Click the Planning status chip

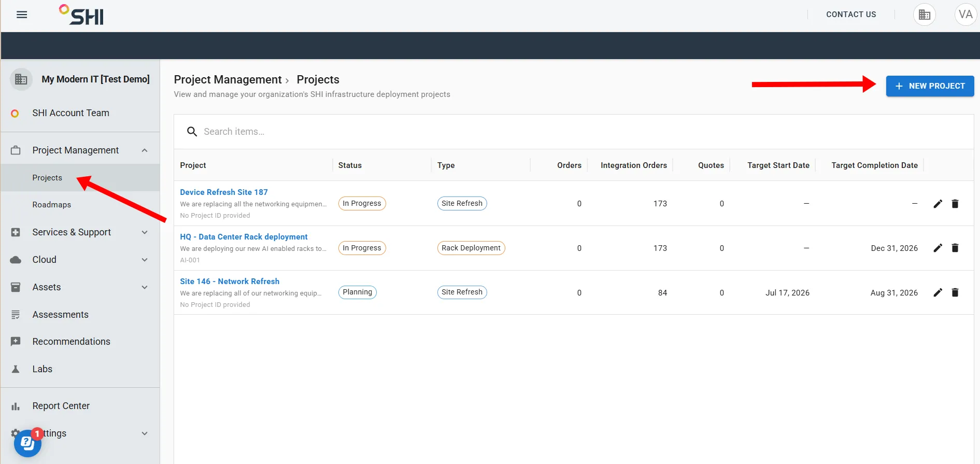click(358, 292)
